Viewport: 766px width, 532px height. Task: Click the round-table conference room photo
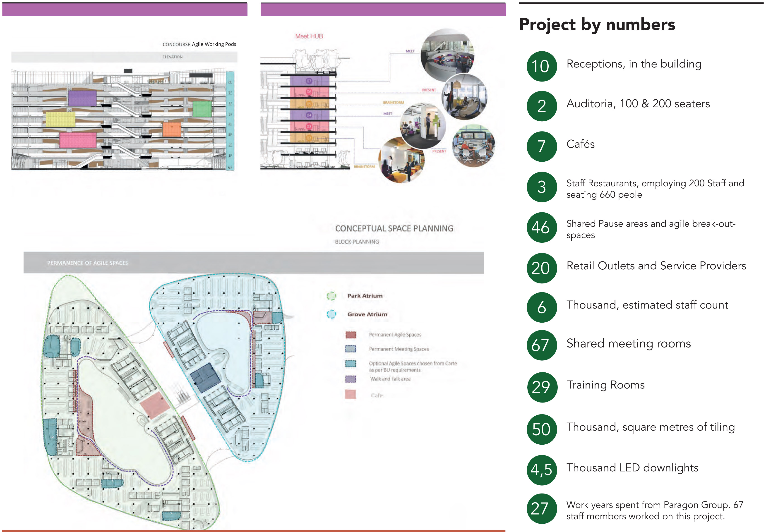tap(473, 146)
